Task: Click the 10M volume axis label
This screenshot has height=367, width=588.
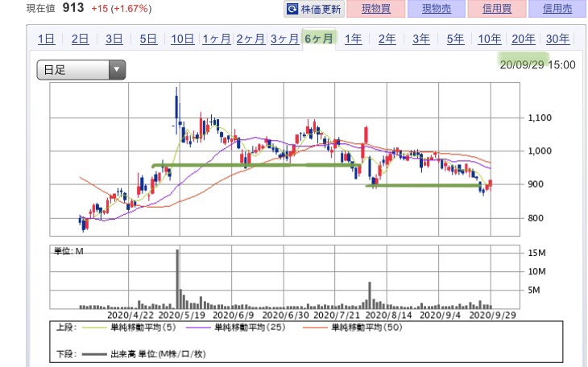Action: click(536, 271)
